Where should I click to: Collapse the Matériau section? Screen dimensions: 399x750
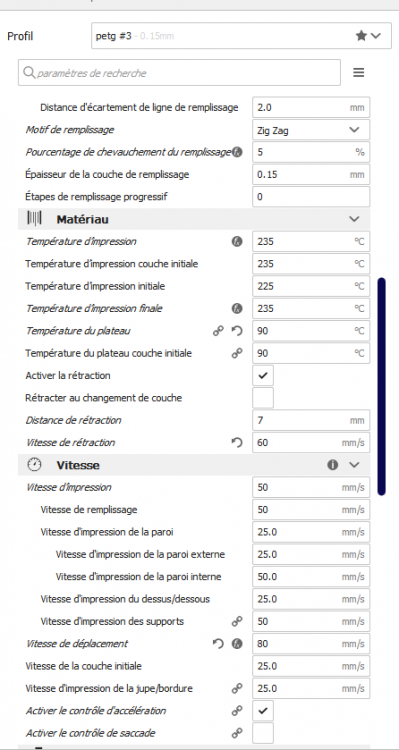point(354,219)
